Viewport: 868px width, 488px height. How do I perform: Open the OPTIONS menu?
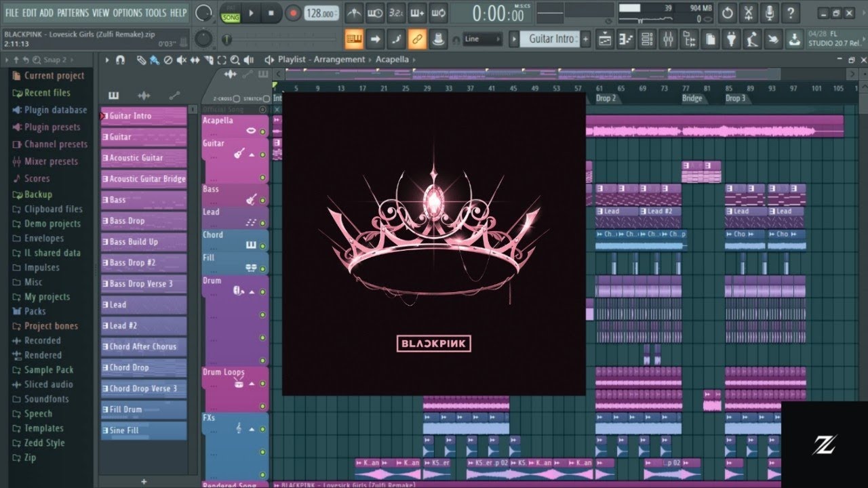[x=127, y=13]
